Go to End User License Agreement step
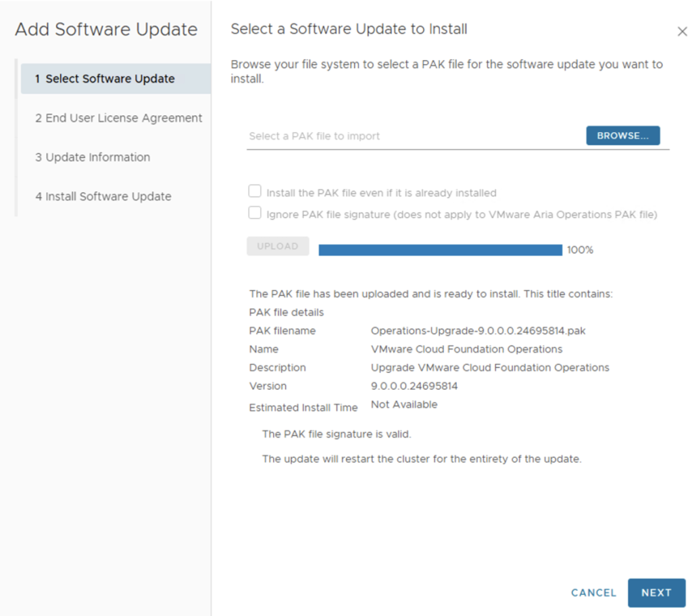The width and height of the screenshot is (692, 616). [x=118, y=118]
